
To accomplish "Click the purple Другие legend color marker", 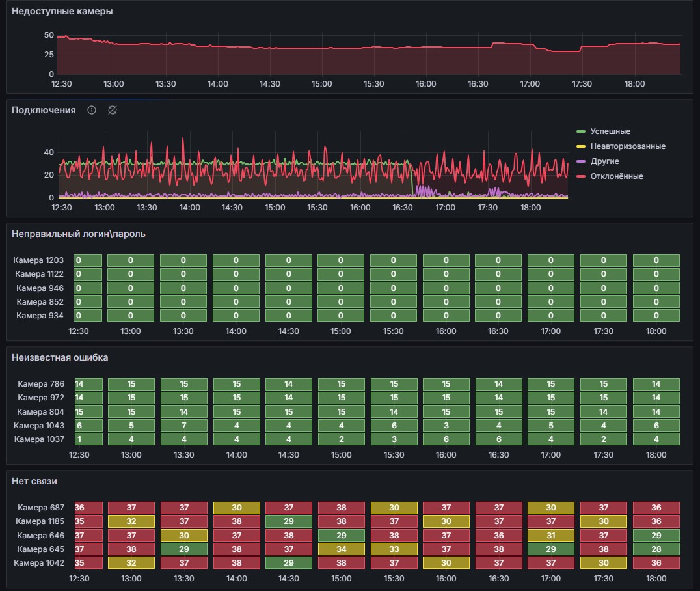I will coord(581,161).
